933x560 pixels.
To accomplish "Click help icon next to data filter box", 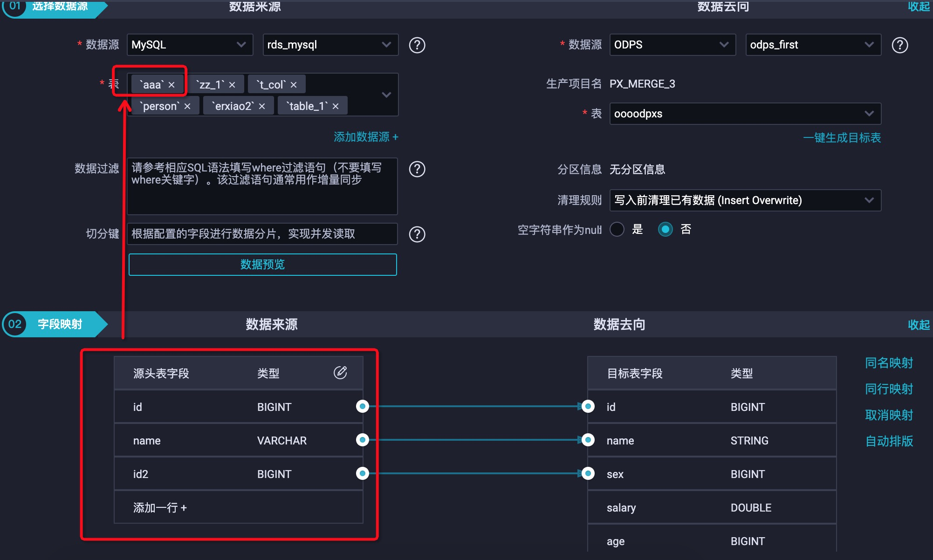I will [x=417, y=169].
